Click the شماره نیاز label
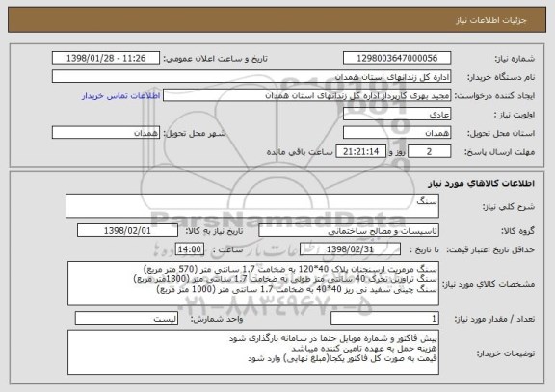Image resolution: width=555 pixels, height=392 pixels. tap(515, 59)
